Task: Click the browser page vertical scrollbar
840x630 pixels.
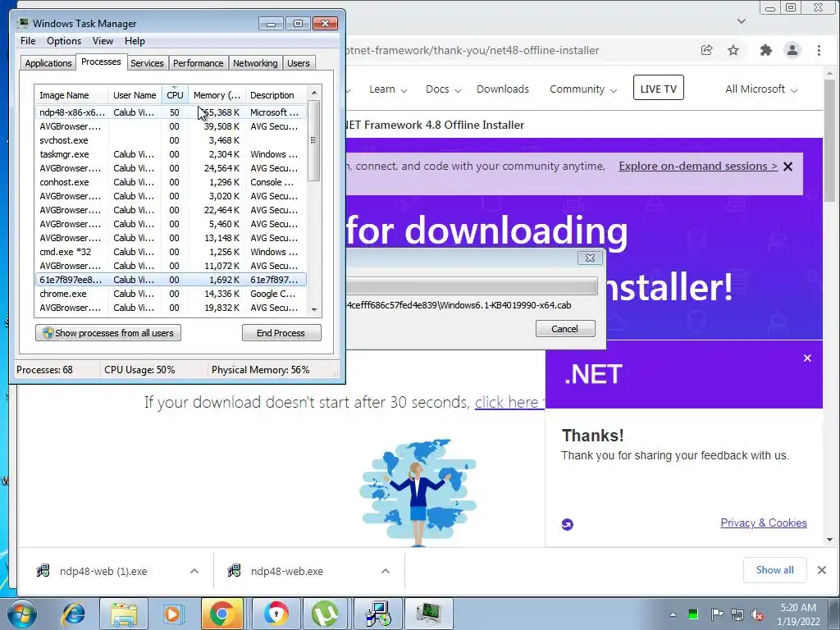Action: point(829,140)
